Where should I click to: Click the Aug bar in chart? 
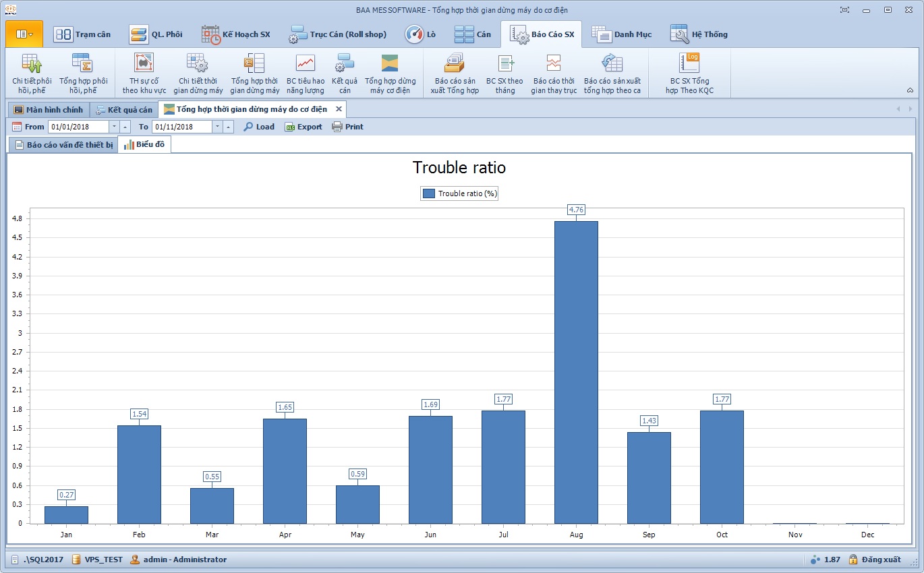pyautogui.click(x=576, y=371)
